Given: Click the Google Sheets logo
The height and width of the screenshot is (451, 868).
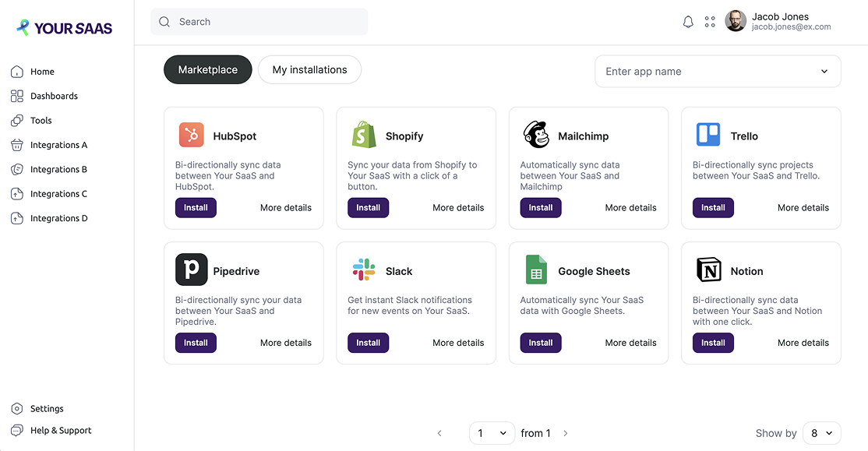Looking at the screenshot, I should [536, 270].
